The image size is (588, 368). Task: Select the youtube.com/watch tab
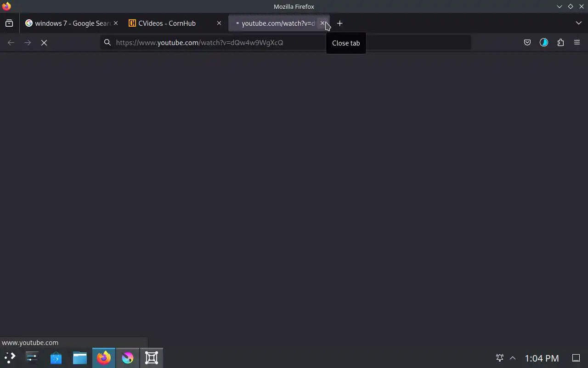279,23
